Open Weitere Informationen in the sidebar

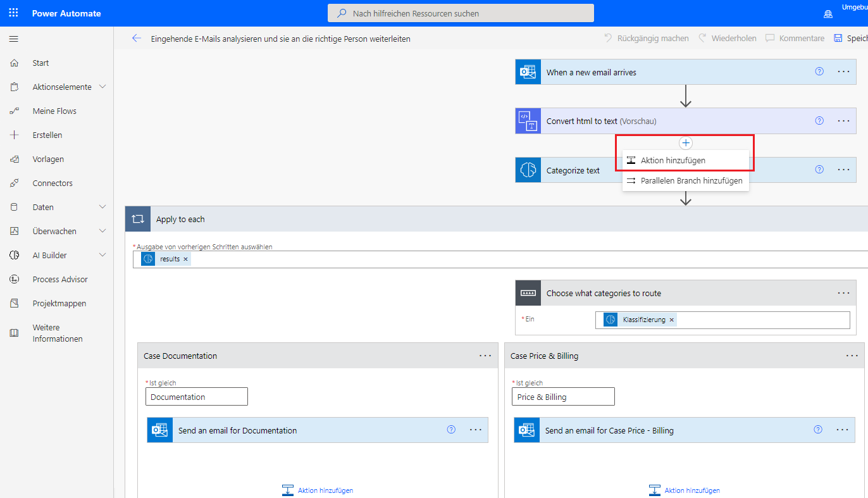click(x=57, y=333)
